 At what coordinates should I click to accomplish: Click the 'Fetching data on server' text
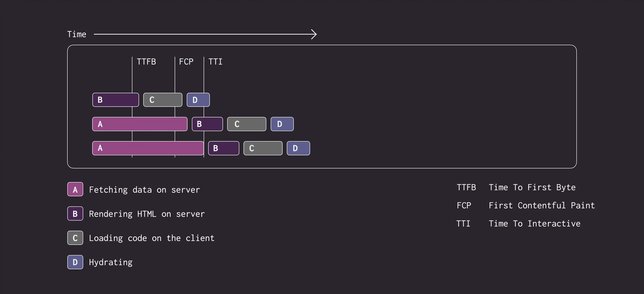[x=144, y=190]
